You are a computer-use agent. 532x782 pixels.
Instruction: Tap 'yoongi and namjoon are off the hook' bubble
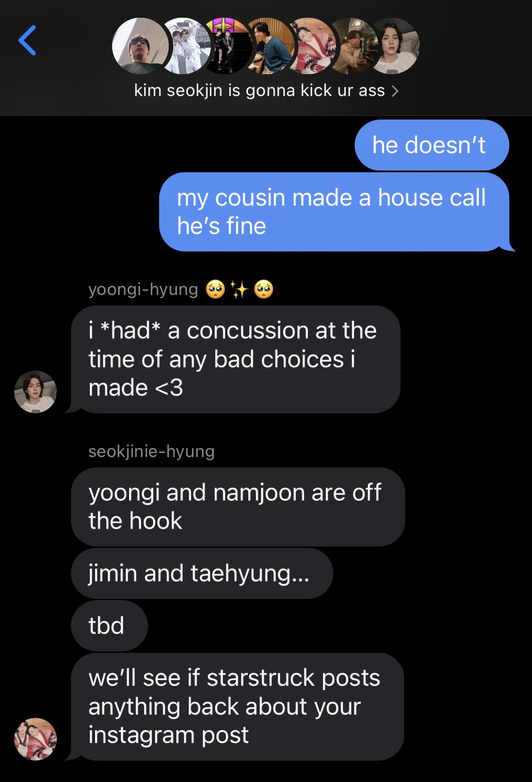point(238,507)
